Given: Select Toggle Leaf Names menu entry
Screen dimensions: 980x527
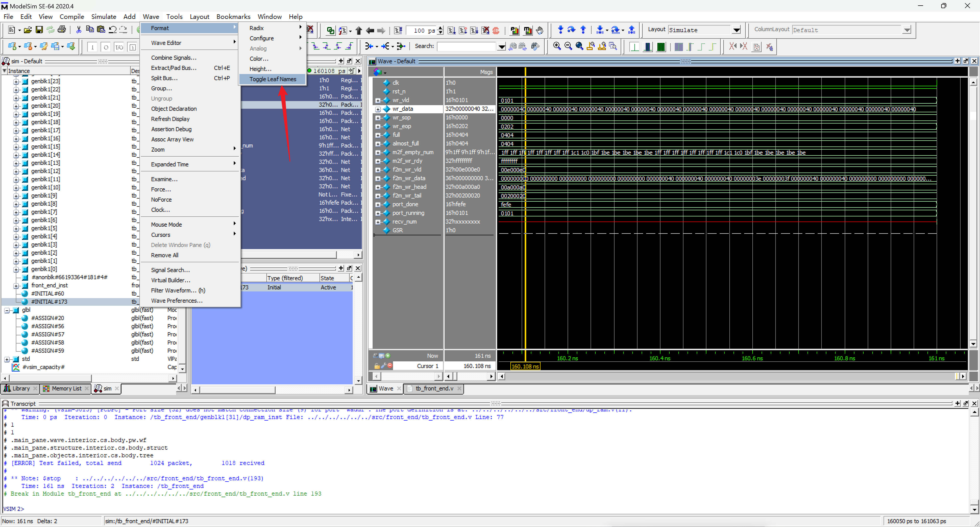Looking at the screenshot, I should pos(272,79).
